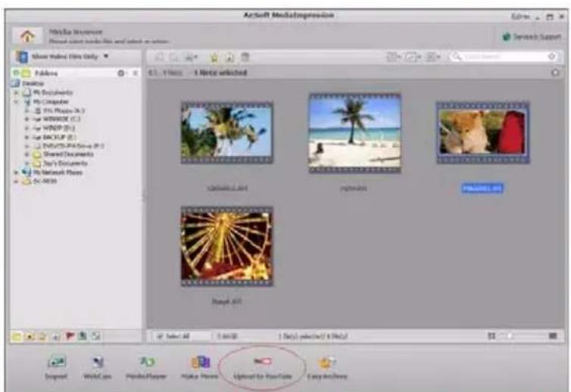Go to the home screen via house icon
The width and height of the screenshot is (571, 392).
pyautogui.click(x=27, y=36)
